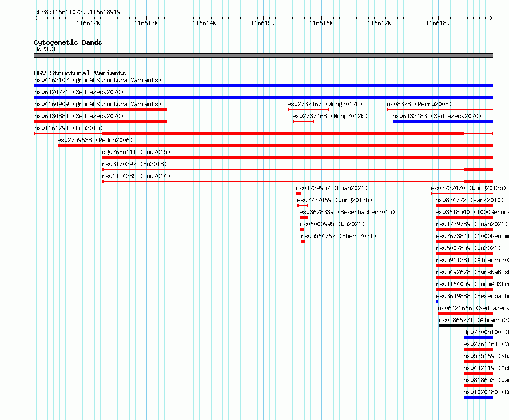Click the 116617k ruler tick label
This screenshot has height=420, width=509.
[x=379, y=23]
